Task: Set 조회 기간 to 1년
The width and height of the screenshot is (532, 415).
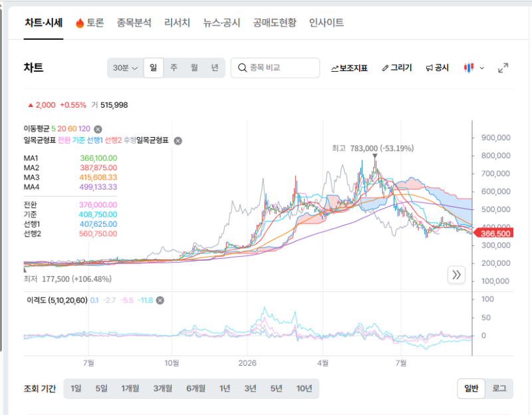Action: (x=225, y=388)
